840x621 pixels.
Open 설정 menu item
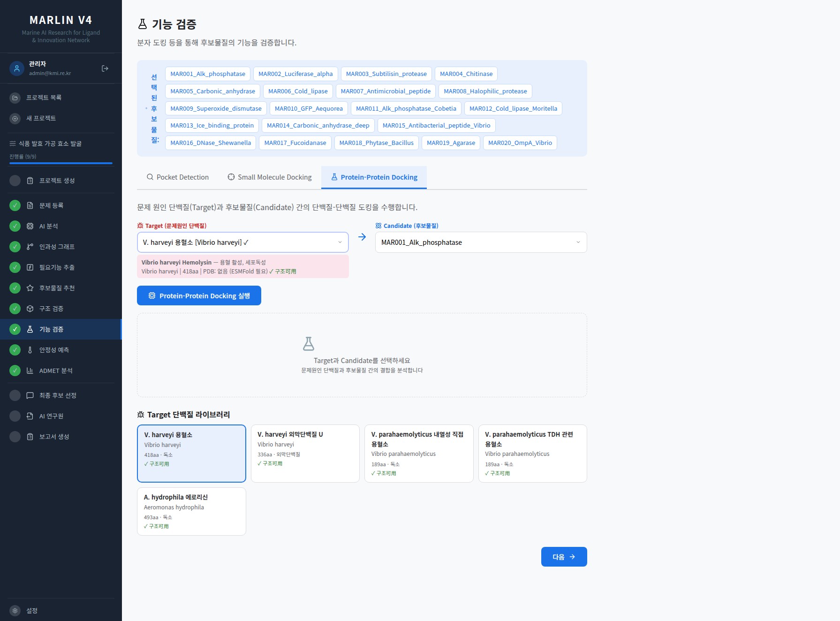click(61, 611)
